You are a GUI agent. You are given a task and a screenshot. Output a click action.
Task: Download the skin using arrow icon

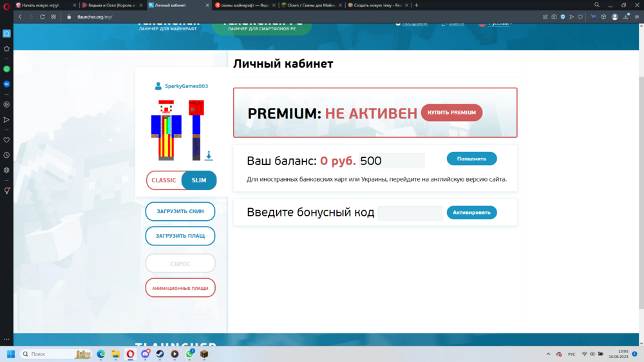209,155
